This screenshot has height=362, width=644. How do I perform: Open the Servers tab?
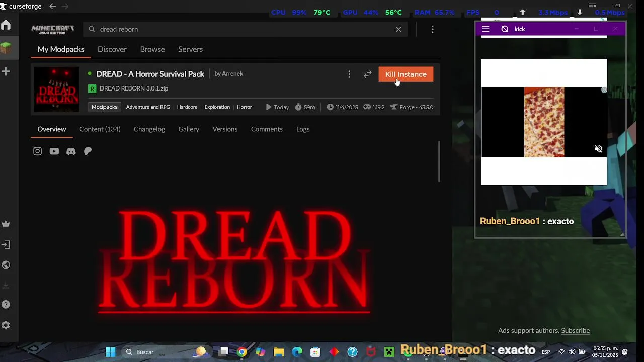click(190, 49)
